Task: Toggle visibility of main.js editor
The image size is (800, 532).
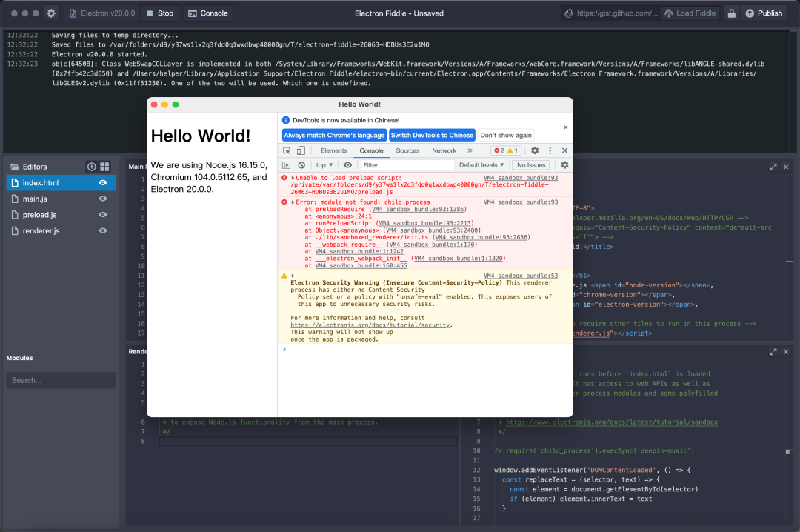Action: 103,199
